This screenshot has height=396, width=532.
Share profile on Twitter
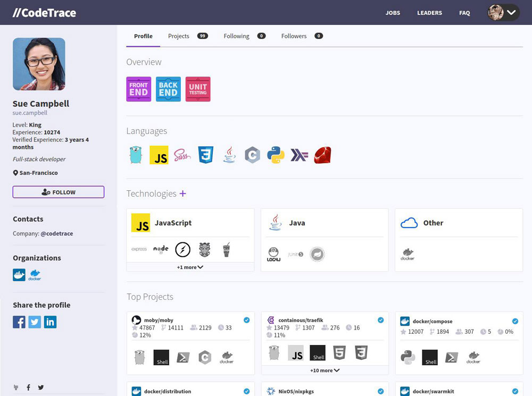pyautogui.click(x=35, y=322)
